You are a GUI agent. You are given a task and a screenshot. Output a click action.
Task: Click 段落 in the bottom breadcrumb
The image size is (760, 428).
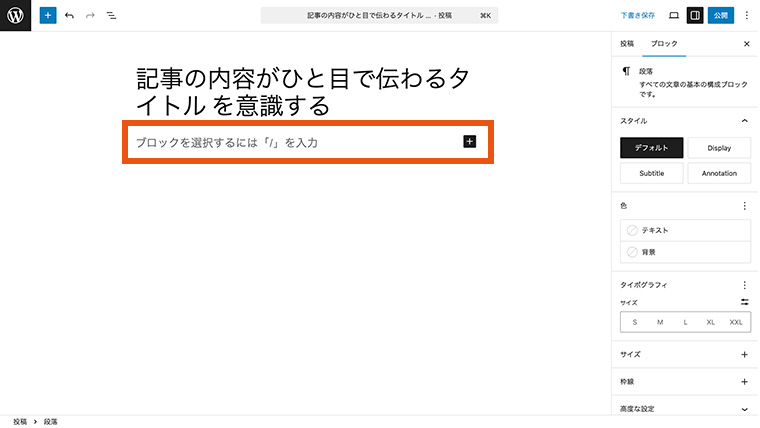point(50,422)
